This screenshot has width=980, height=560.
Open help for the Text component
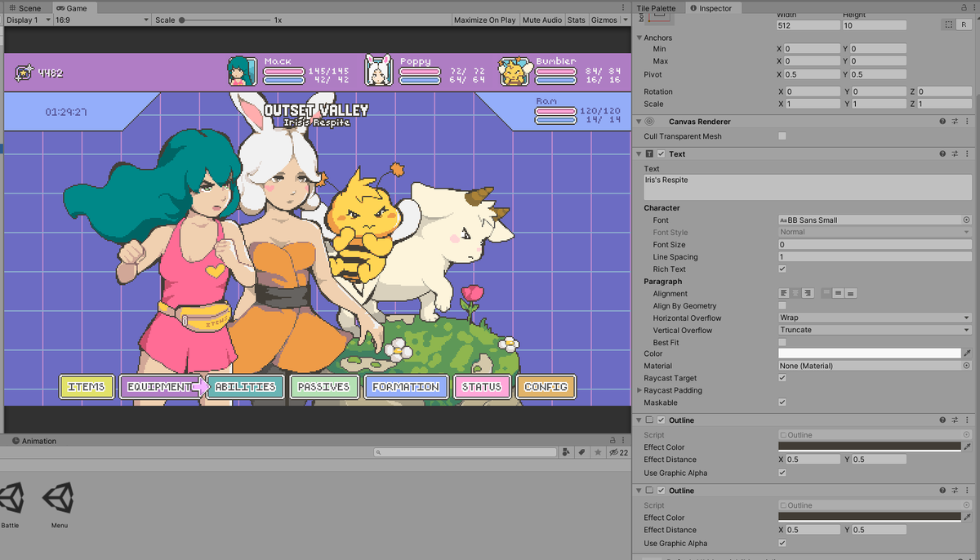942,153
